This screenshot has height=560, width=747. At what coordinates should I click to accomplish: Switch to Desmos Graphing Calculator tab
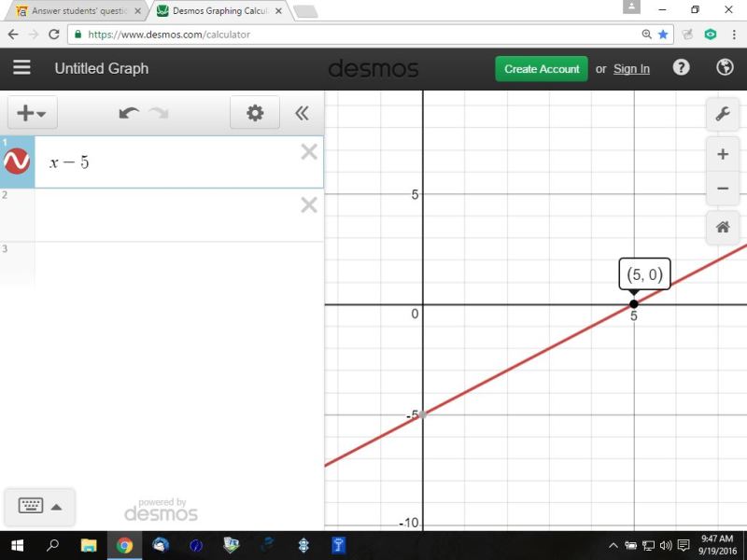(x=219, y=10)
